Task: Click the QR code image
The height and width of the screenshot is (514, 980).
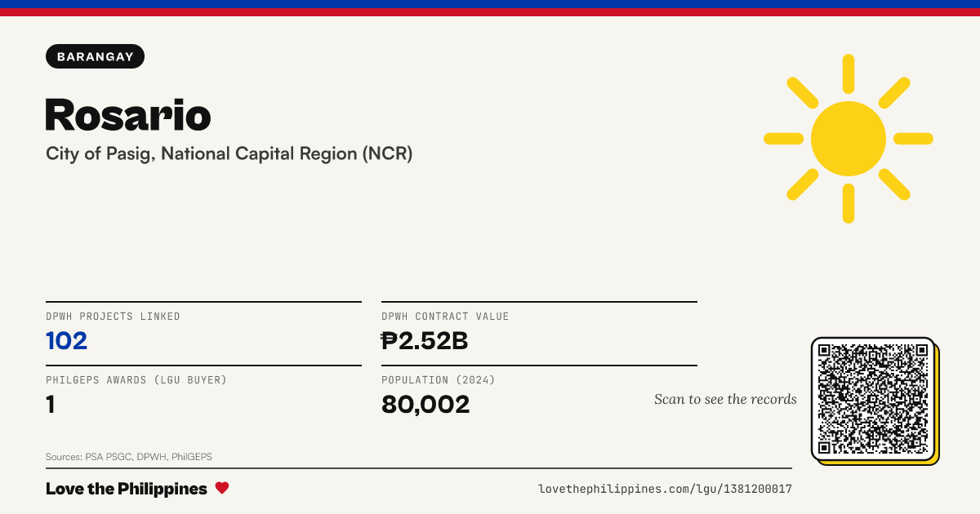Action: [x=873, y=399]
